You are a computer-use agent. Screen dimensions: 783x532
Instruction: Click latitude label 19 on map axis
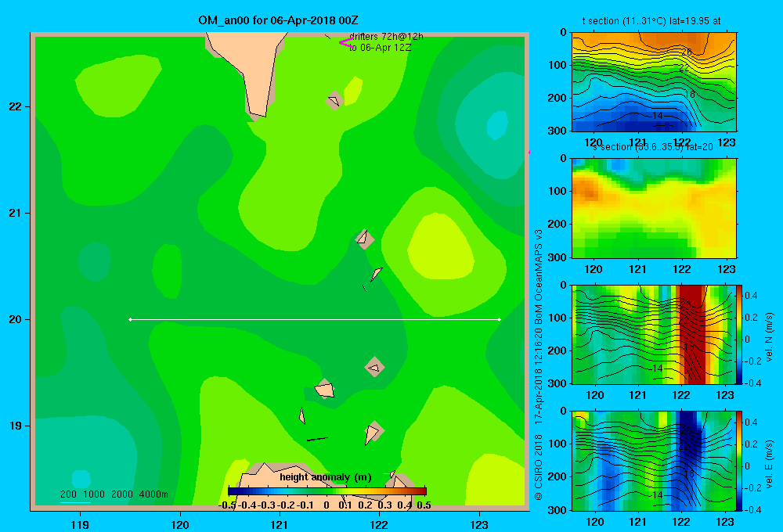pyautogui.click(x=16, y=426)
